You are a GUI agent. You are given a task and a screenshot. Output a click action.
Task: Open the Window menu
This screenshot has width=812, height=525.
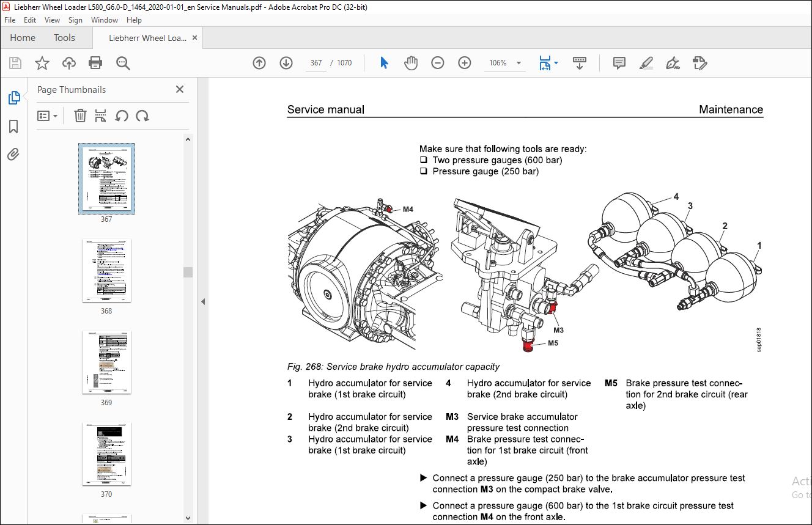tap(105, 20)
